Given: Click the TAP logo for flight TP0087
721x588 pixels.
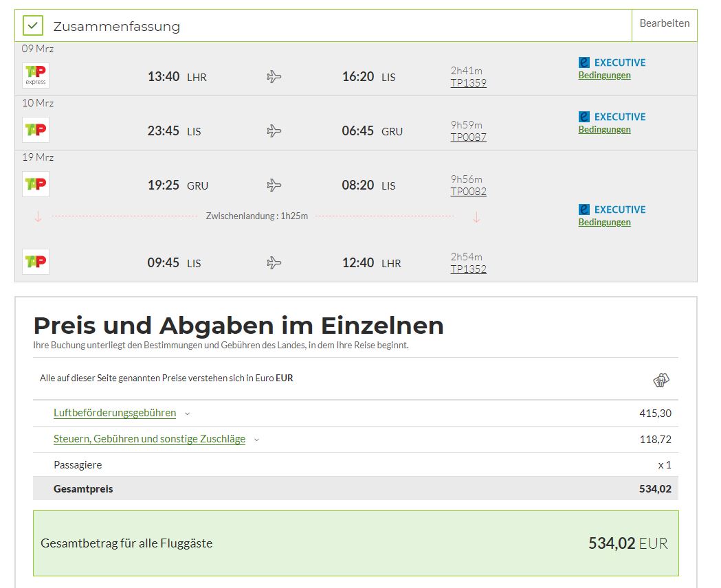Looking at the screenshot, I should point(36,130).
